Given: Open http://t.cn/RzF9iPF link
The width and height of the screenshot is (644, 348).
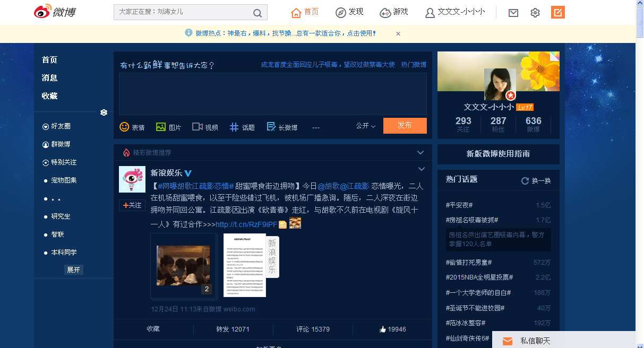Looking at the screenshot, I should [246, 224].
